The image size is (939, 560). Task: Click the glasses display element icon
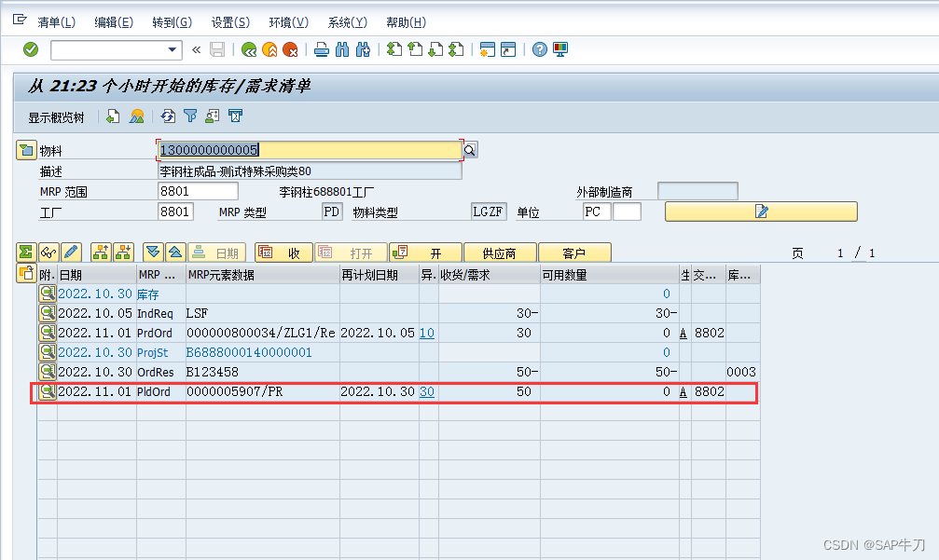[x=48, y=253]
